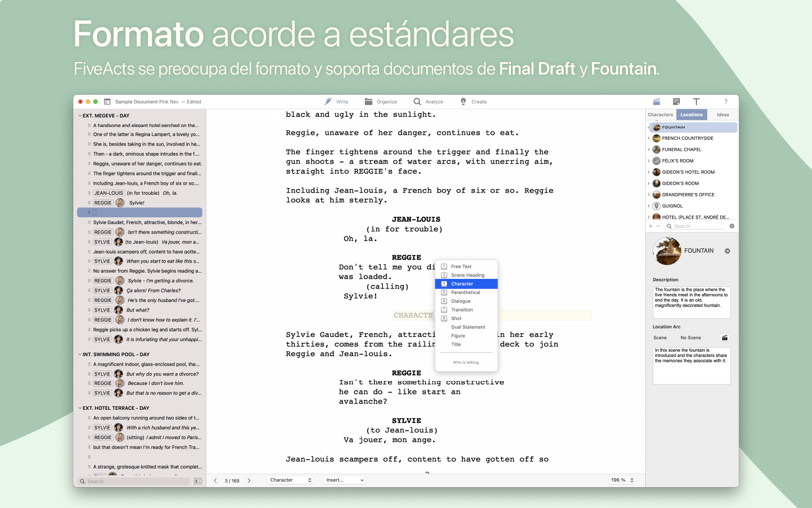The height and width of the screenshot is (508, 812).
Task: Switch to Write mode in toolbar
Action: tap(337, 102)
